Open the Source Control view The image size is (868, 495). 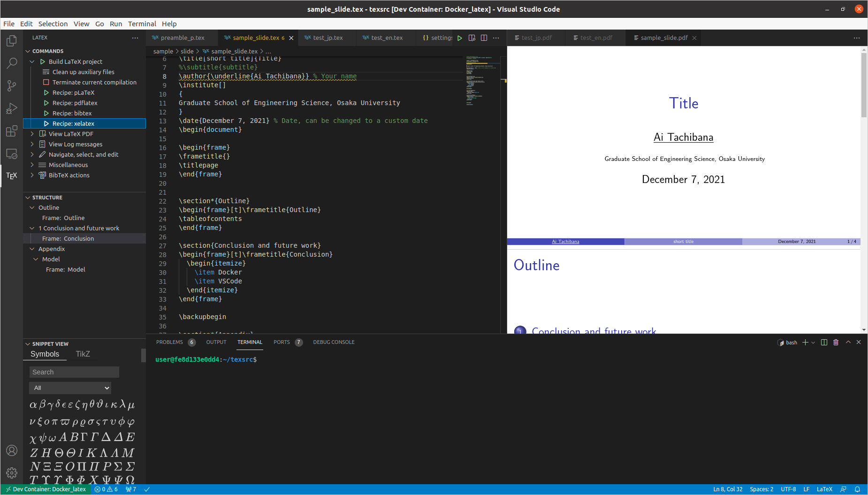[x=12, y=85]
